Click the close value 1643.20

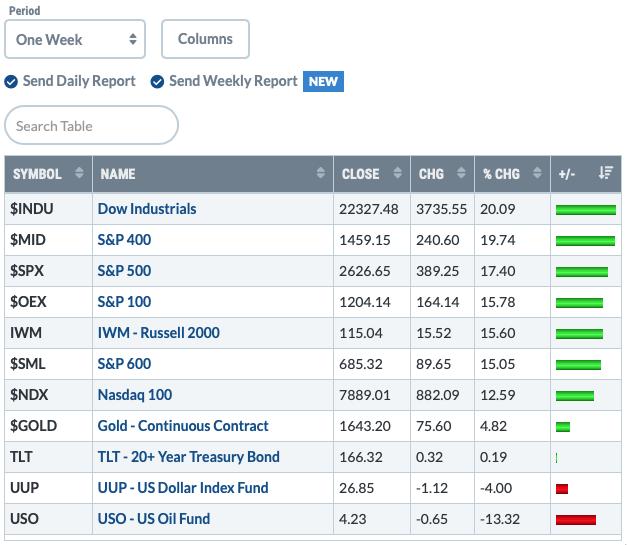365,426
